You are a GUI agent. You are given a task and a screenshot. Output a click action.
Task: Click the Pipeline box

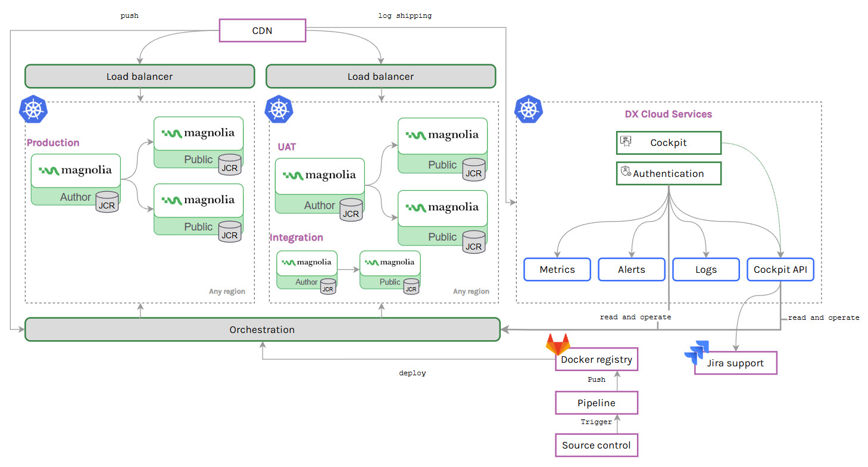click(597, 403)
